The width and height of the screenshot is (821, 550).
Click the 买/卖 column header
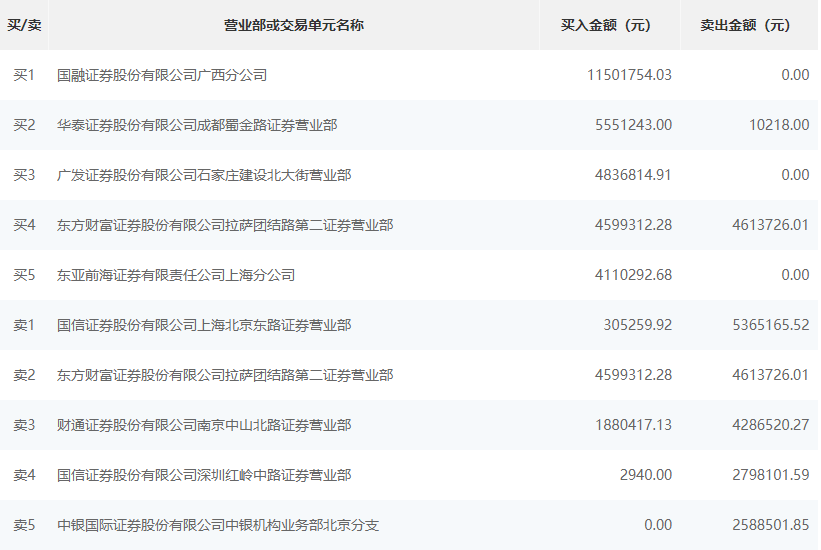[x=24, y=25]
